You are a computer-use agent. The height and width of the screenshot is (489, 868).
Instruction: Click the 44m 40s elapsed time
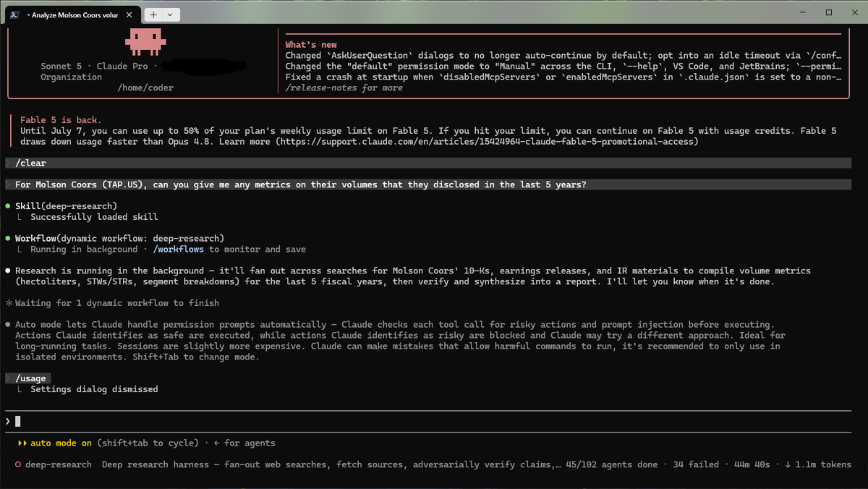coord(752,464)
